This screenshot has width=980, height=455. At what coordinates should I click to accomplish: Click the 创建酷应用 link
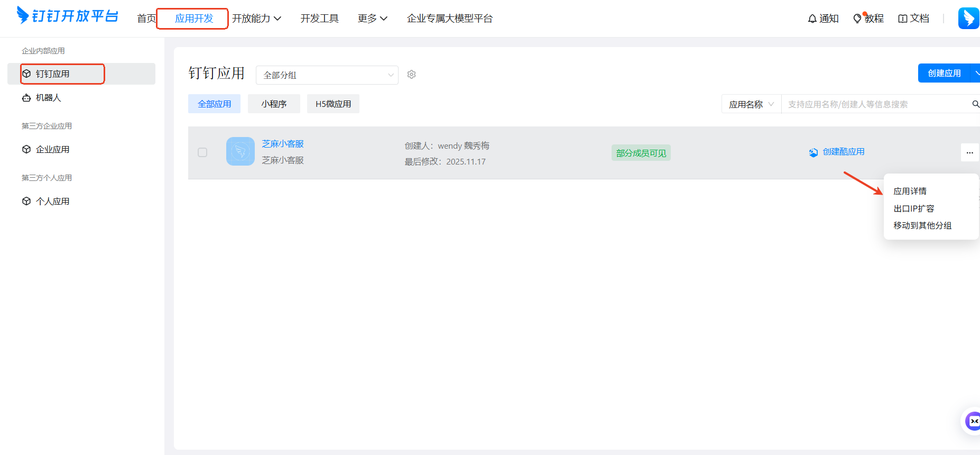pyautogui.click(x=837, y=152)
